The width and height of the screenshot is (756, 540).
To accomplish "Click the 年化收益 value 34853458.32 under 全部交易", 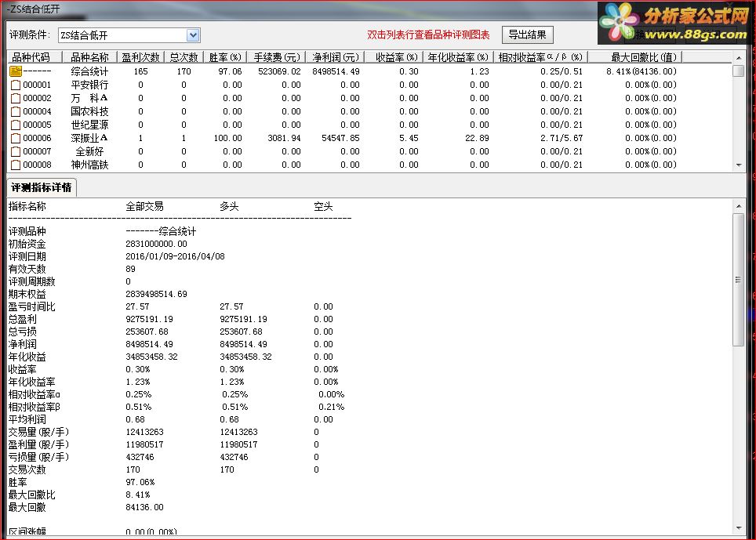I will (151, 357).
